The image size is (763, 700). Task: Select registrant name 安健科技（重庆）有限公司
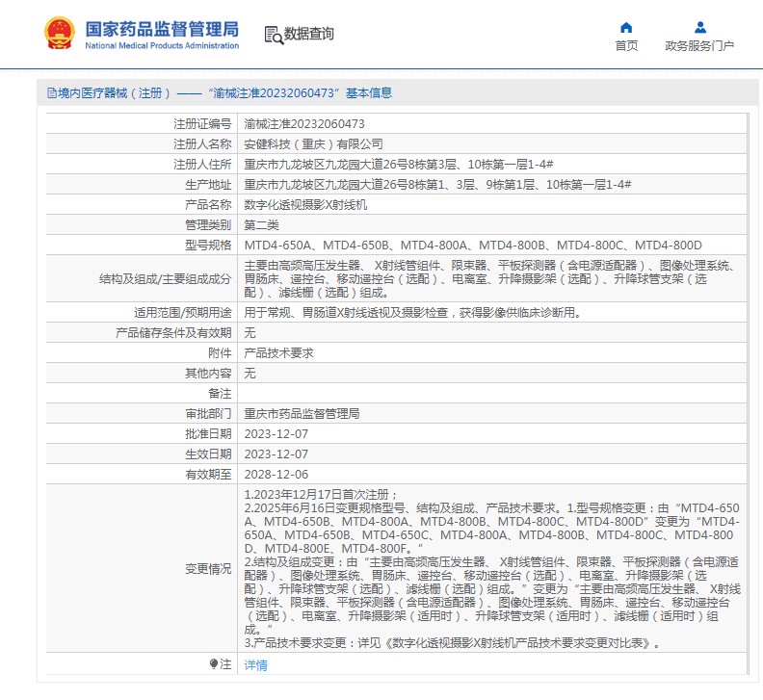pyautogui.click(x=313, y=144)
